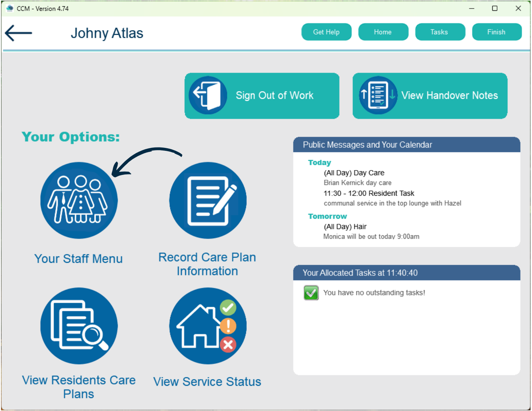Click Public Messages and Your Calendar header
532x411 pixels.
(407, 145)
